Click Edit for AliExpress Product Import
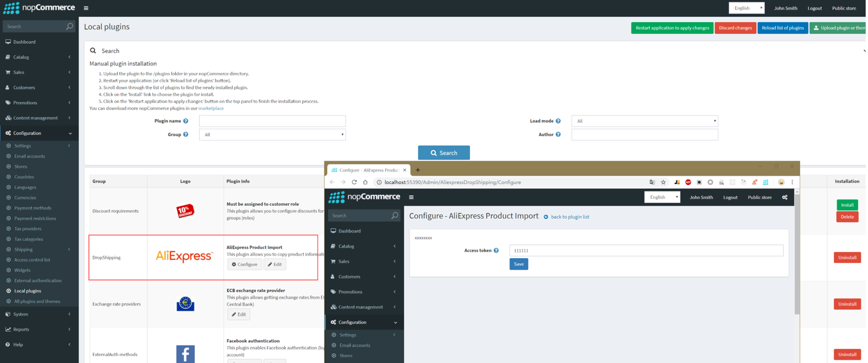 pyautogui.click(x=275, y=264)
